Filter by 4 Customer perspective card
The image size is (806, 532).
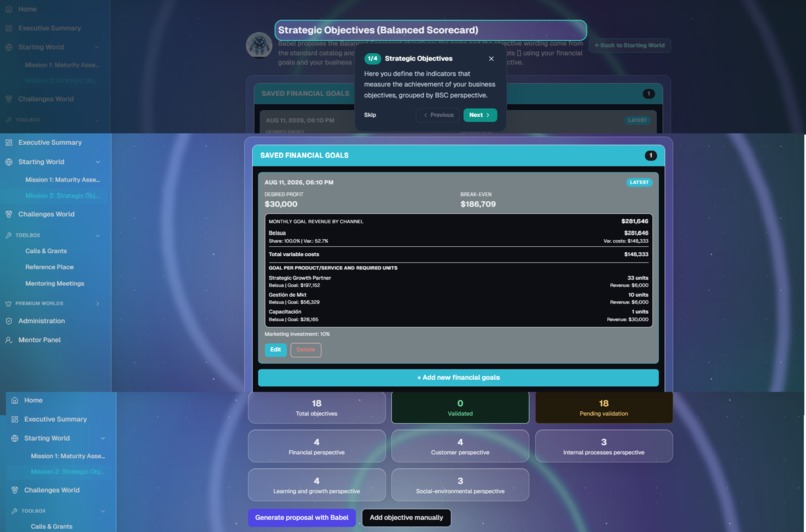(x=460, y=446)
